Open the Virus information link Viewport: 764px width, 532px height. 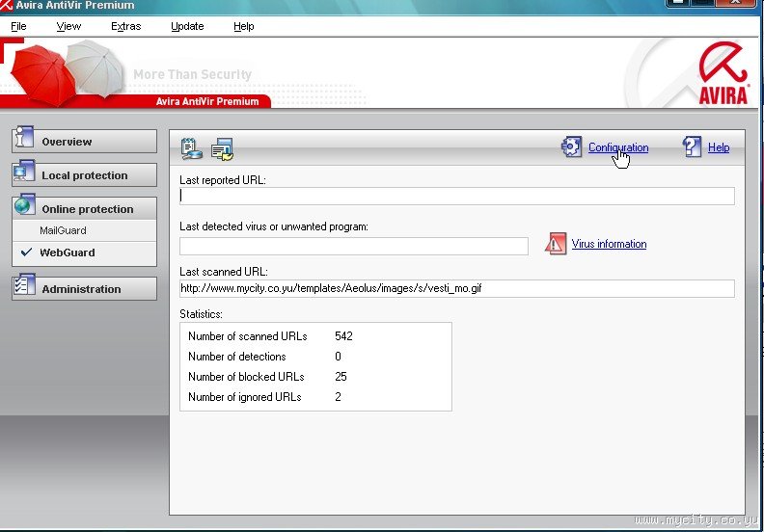click(609, 244)
